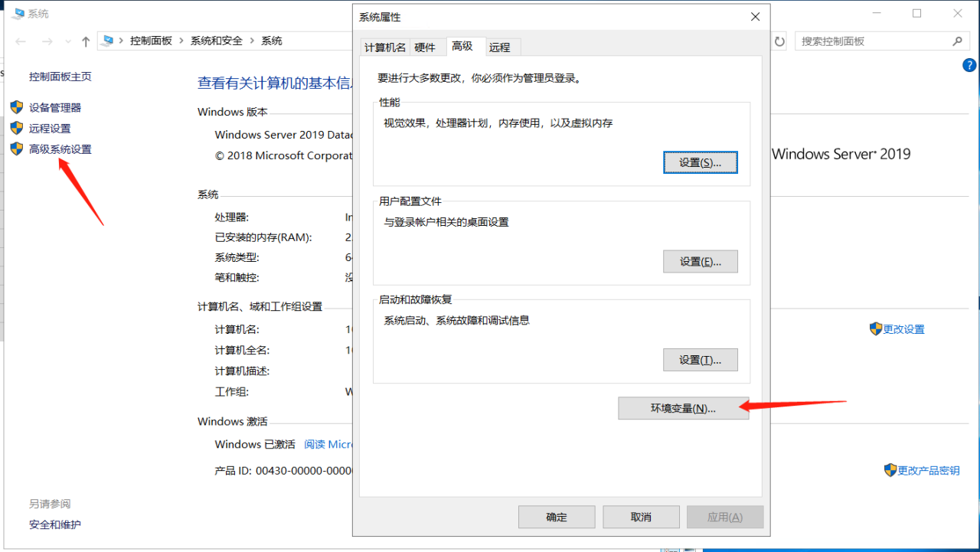Click 系统 at the end of the breadcrumb

pyautogui.click(x=272, y=41)
